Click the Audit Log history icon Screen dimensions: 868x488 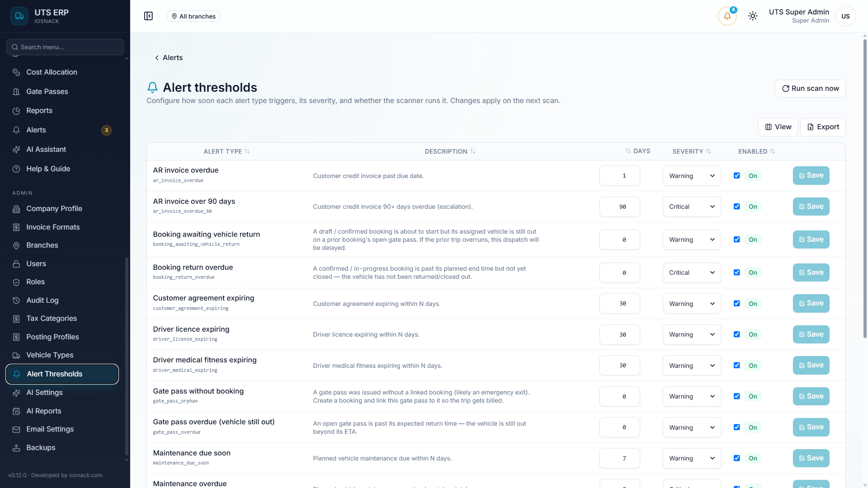click(x=16, y=300)
